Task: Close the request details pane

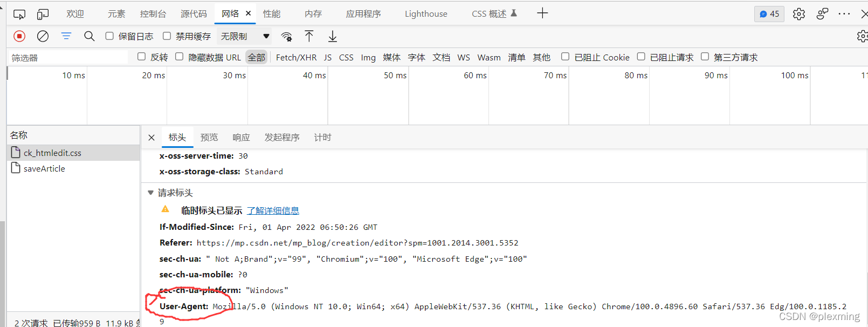Action: (151, 138)
